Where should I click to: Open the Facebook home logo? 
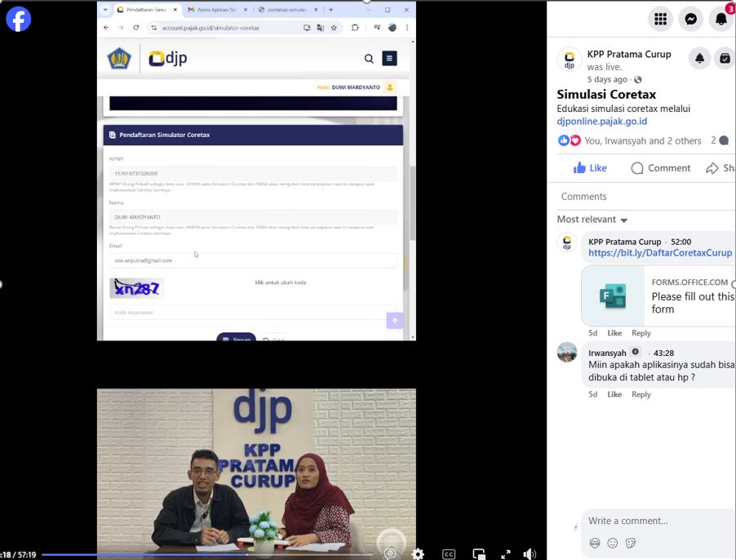pyautogui.click(x=18, y=19)
